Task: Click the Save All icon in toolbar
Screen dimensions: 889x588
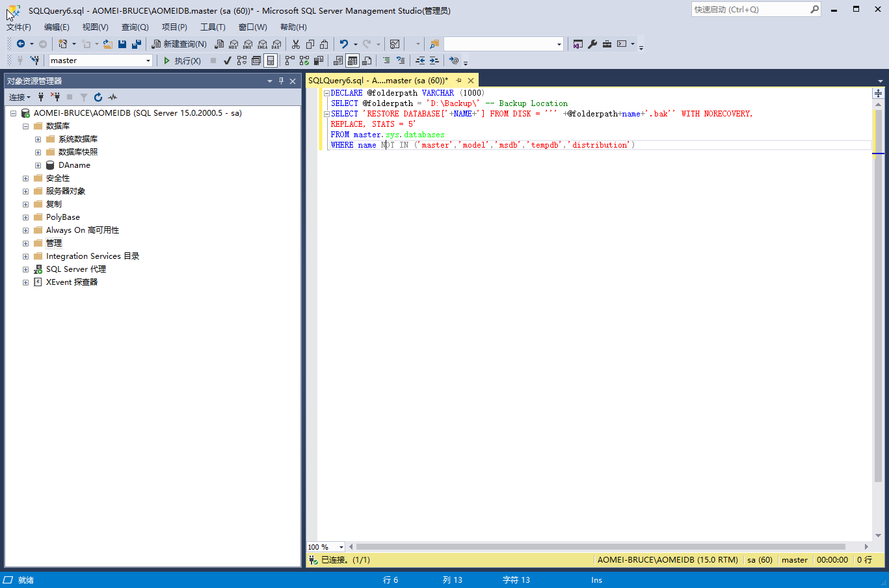Action: (x=137, y=44)
